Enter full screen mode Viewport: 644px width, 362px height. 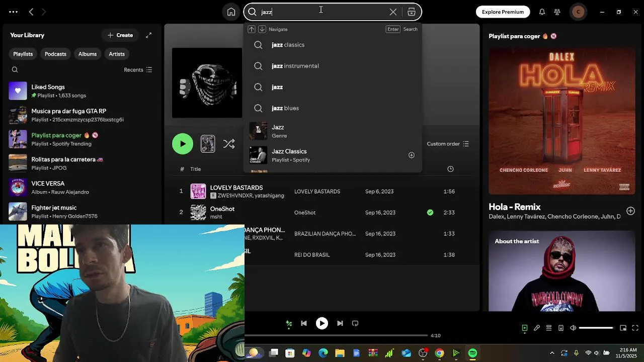click(635, 328)
